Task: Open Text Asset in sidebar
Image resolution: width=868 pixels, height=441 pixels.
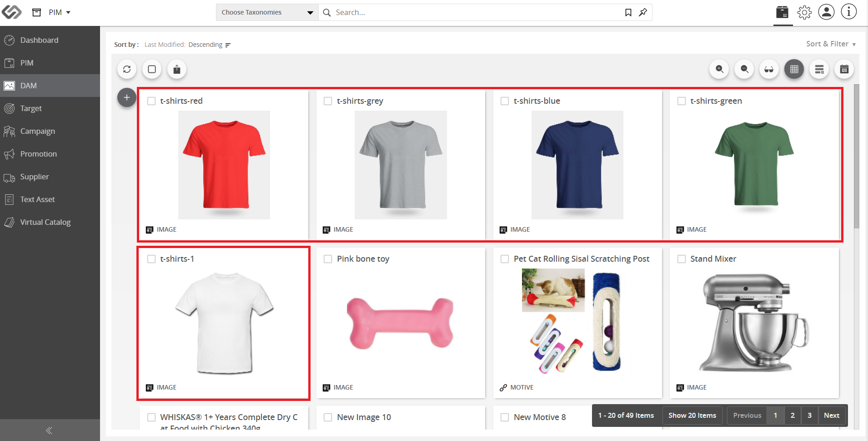Action: [50, 199]
